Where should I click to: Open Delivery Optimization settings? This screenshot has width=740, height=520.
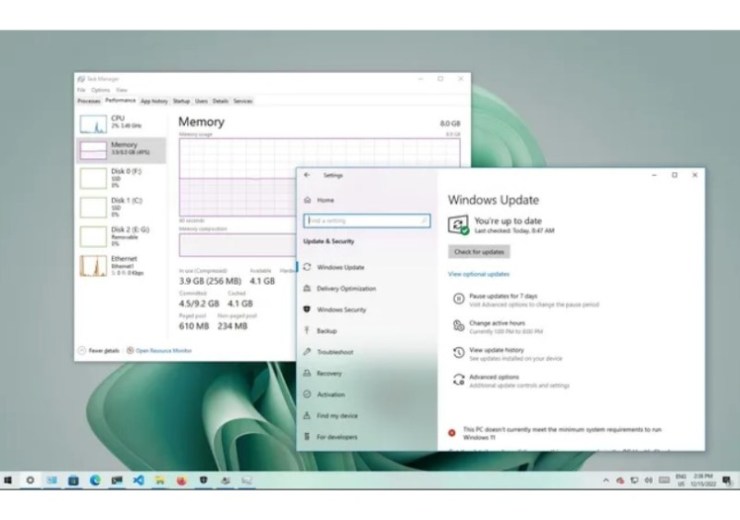367,288
